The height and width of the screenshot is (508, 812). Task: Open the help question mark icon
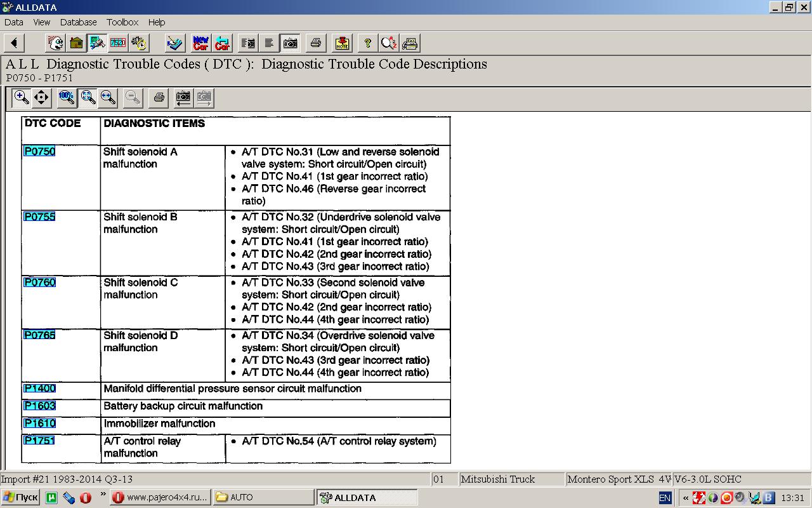(367, 43)
